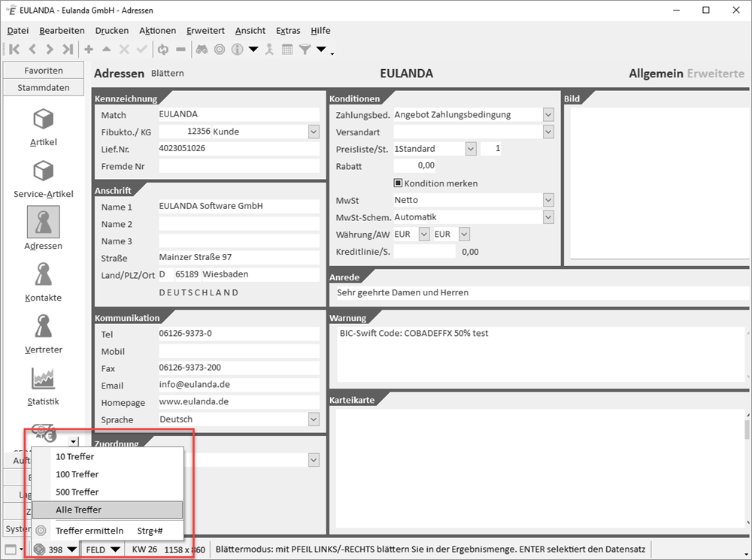This screenshot has width=752, height=560.
Task: Open the info toolbar icon
Action: (237, 49)
